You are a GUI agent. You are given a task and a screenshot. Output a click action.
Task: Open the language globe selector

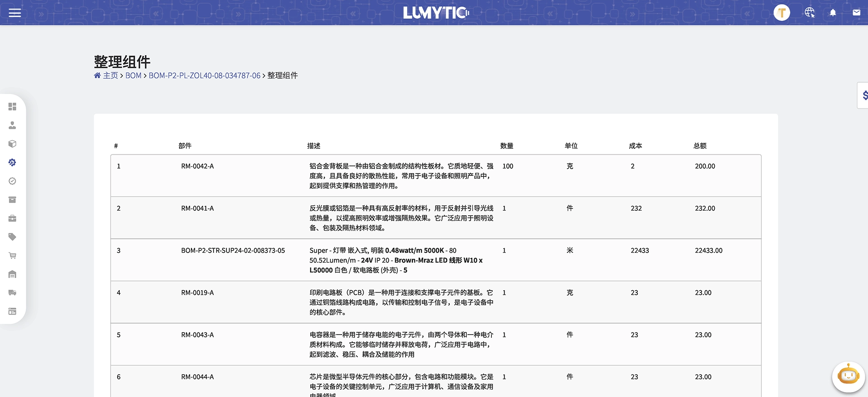point(810,13)
